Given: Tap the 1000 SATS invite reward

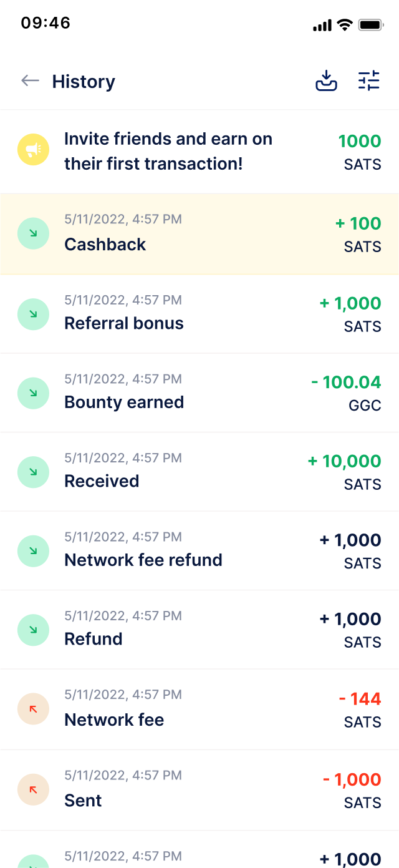Looking at the screenshot, I should click(x=360, y=152).
